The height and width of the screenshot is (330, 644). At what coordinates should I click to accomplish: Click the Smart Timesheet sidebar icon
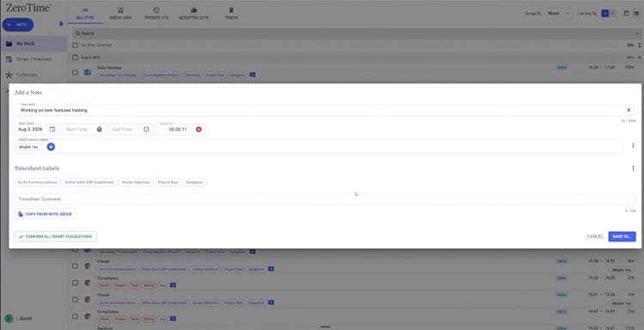click(x=9, y=59)
